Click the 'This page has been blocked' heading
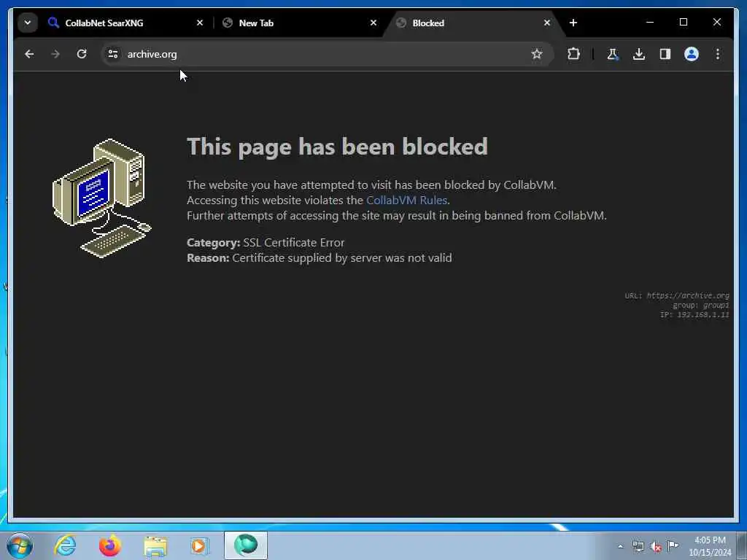 (x=337, y=147)
